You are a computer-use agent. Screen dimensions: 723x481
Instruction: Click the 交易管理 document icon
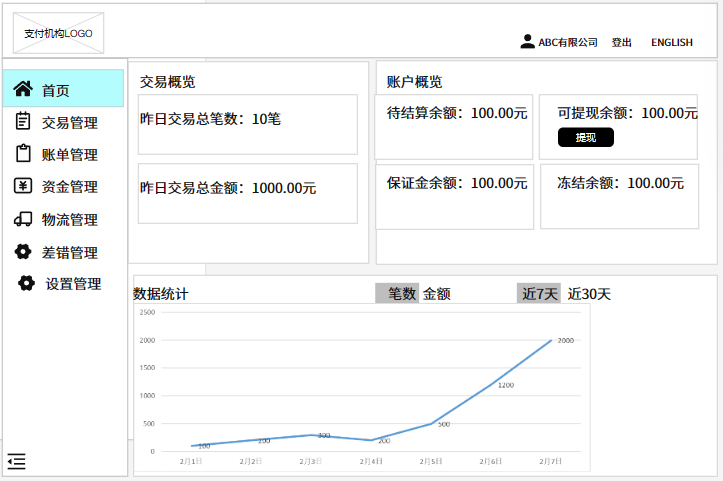pos(23,121)
